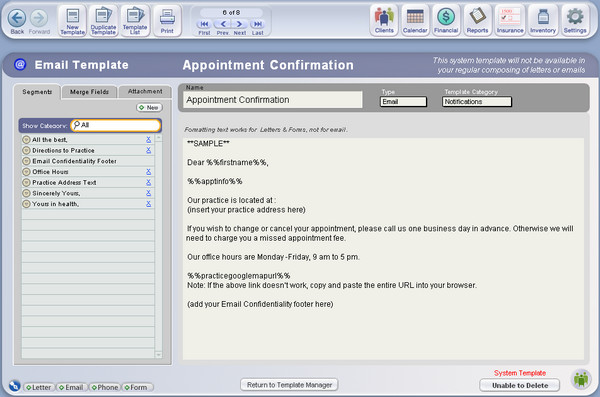Viewport: 600px width, 397px height.
Task: Duplicate Template via toolbar icon
Action: pyautogui.click(x=103, y=21)
